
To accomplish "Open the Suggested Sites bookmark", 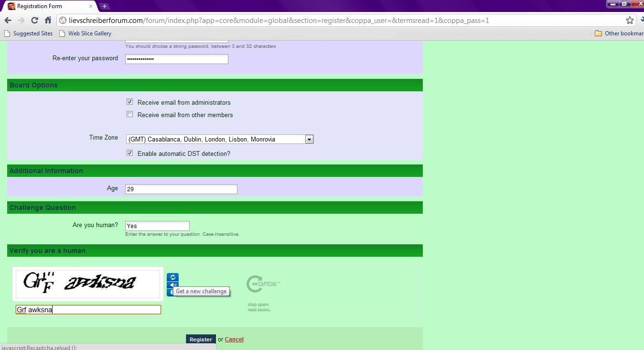I will click(x=29, y=33).
